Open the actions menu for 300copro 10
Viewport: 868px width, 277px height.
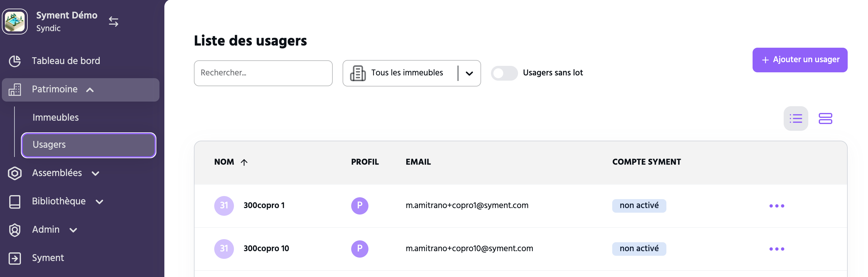point(776,249)
